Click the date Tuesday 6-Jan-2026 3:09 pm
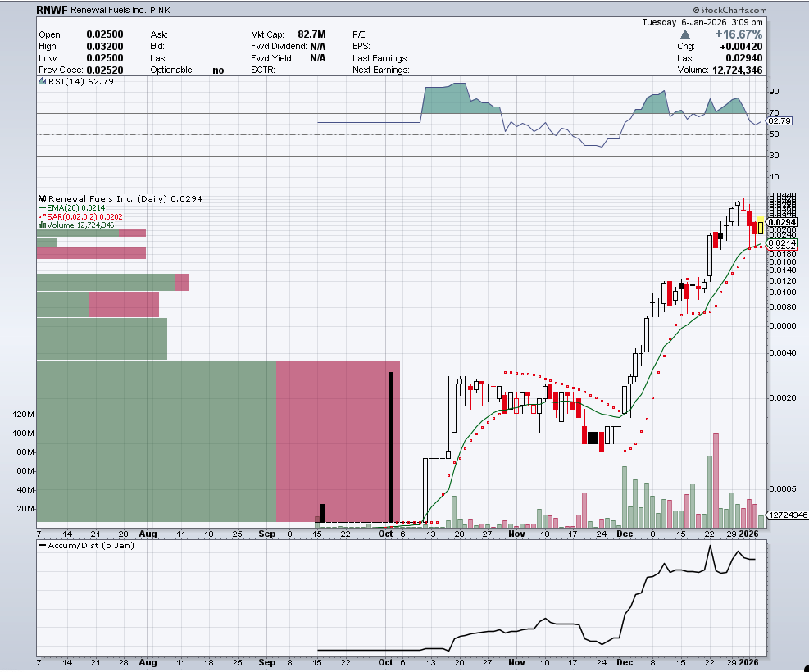Screen dimensions: 809x672 click(x=702, y=22)
